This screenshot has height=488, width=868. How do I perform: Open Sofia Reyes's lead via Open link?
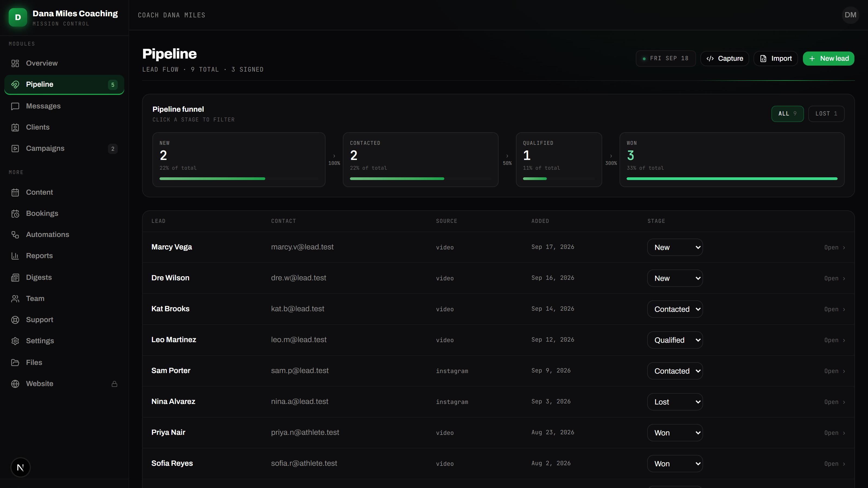[835, 464]
